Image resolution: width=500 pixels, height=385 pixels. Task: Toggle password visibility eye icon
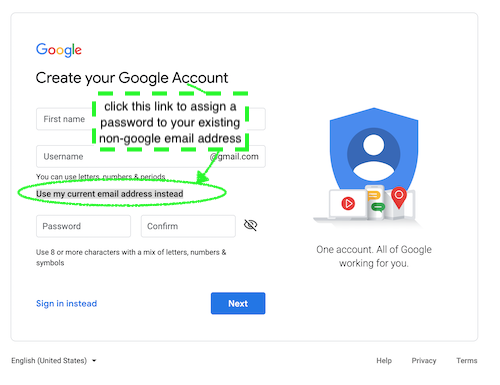point(250,225)
